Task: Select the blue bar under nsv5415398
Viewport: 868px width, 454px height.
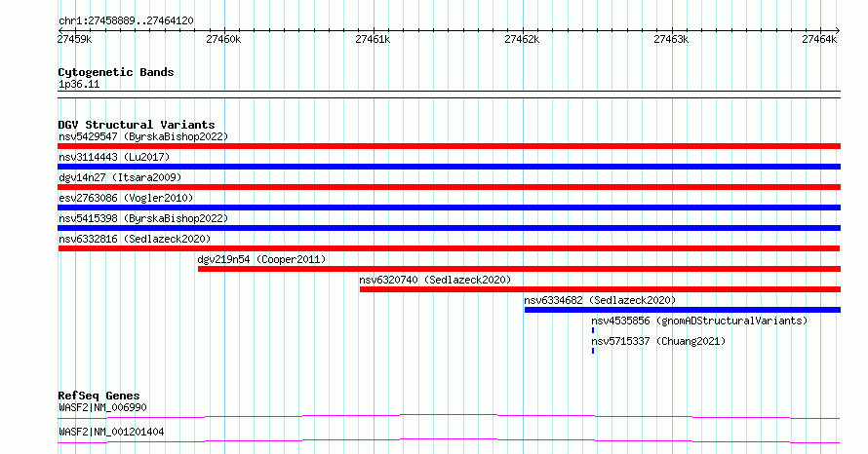Action: click(449, 228)
